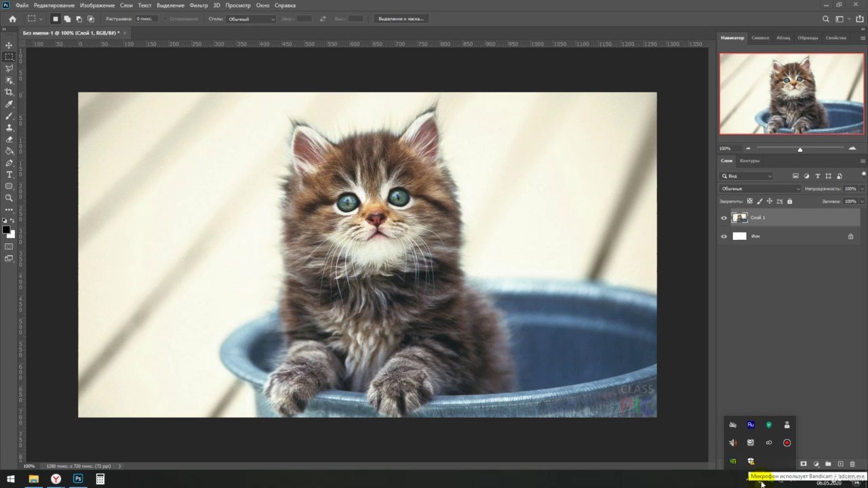
Task: Choose Intersect with selection mode
Action: point(91,19)
